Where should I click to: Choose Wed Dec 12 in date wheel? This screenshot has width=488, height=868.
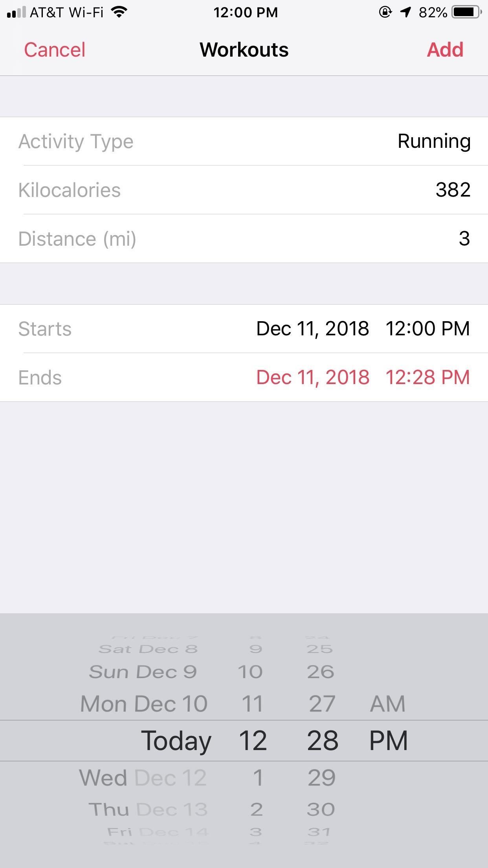[143, 778]
